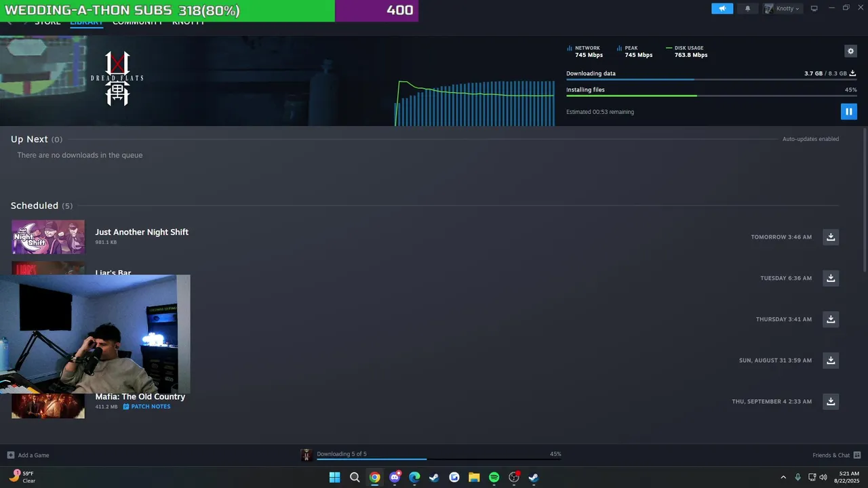
Task: Download the update scheduled Thursday 3:41 AM
Action: click(x=831, y=319)
